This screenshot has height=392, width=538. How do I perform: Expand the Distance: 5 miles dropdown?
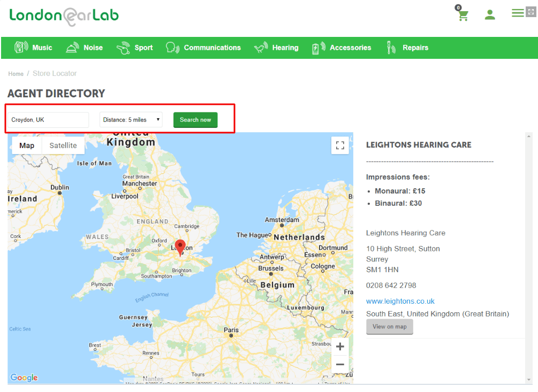coord(131,120)
